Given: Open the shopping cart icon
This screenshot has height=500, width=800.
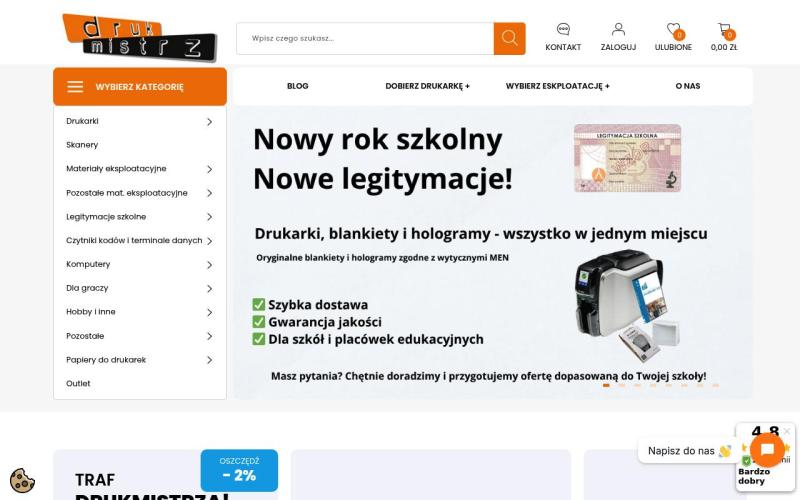Looking at the screenshot, I should [x=724, y=30].
